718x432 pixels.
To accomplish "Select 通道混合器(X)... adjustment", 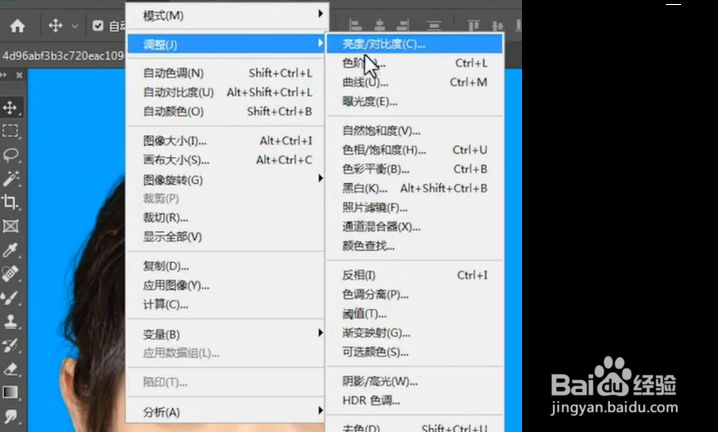I will click(x=414, y=227).
